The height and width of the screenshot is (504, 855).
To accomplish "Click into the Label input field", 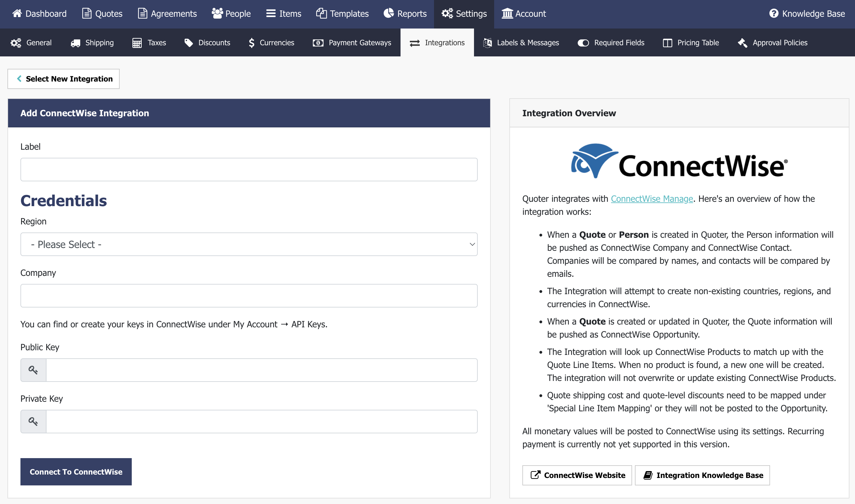I will pyautogui.click(x=249, y=170).
